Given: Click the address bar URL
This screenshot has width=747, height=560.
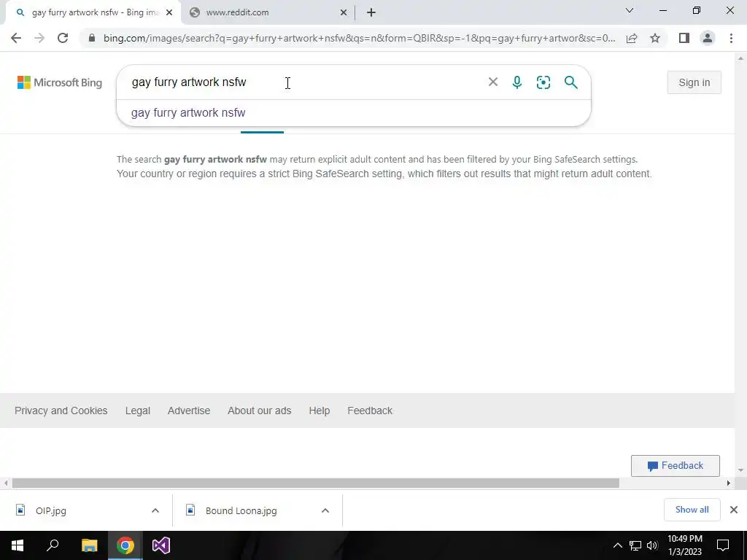Looking at the screenshot, I should tap(359, 38).
